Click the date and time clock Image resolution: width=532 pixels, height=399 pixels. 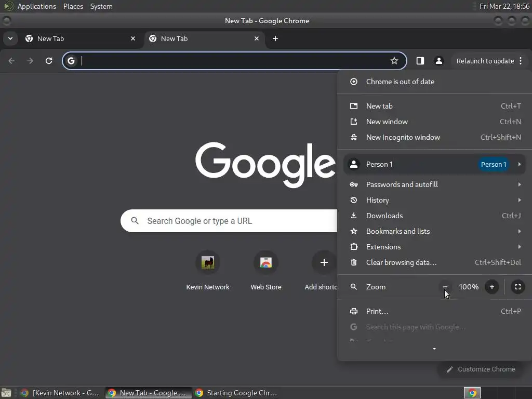tap(504, 6)
